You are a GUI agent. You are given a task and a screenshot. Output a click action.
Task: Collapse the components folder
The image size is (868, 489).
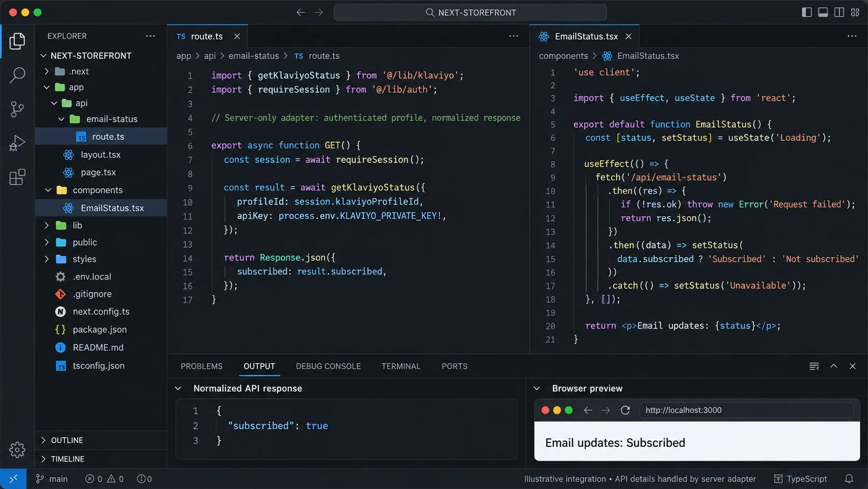click(48, 190)
